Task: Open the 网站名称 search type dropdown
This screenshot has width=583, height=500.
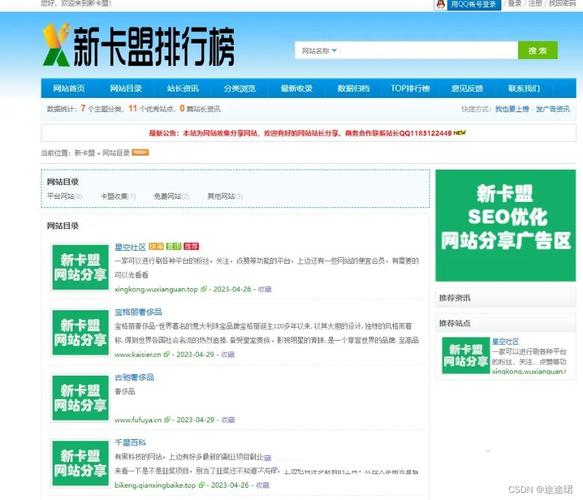Action: [x=319, y=51]
